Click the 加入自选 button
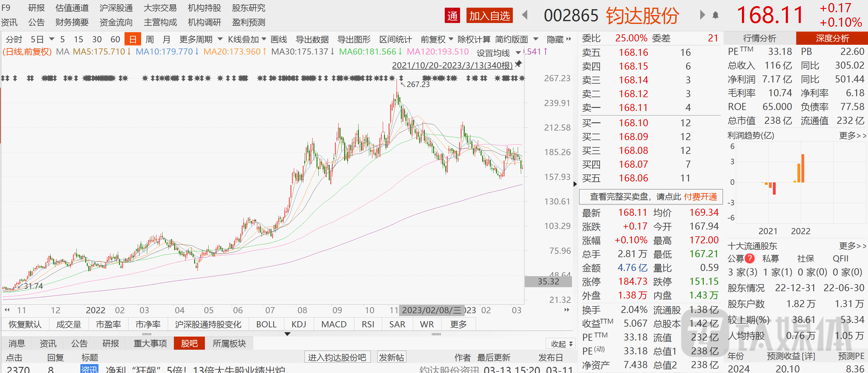Screen dimensions: 868x373 489,16
